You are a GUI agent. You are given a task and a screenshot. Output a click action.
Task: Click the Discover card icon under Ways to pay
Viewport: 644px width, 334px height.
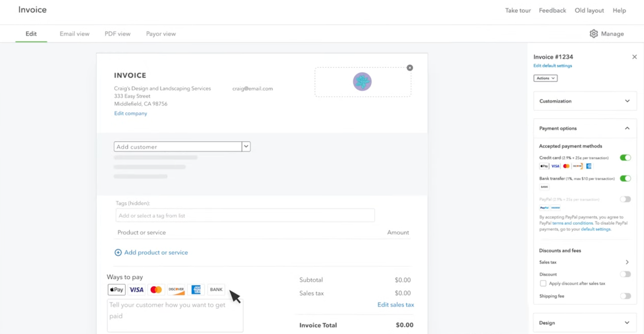pos(176,290)
